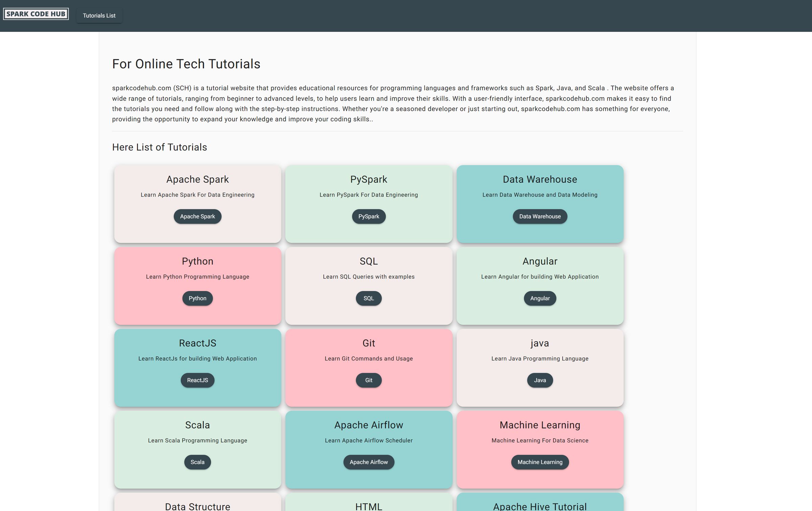Open the Java tutorial

click(x=540, y=380)
